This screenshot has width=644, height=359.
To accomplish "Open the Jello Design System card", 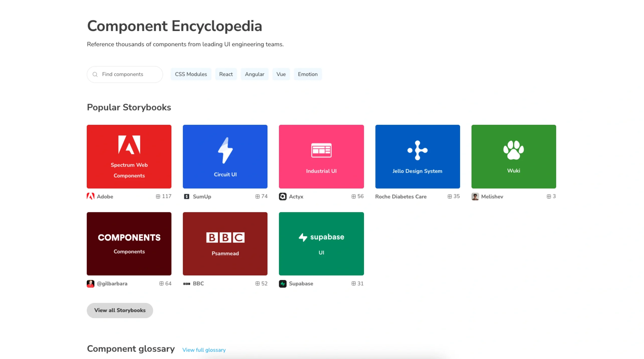I will (417, 156).
